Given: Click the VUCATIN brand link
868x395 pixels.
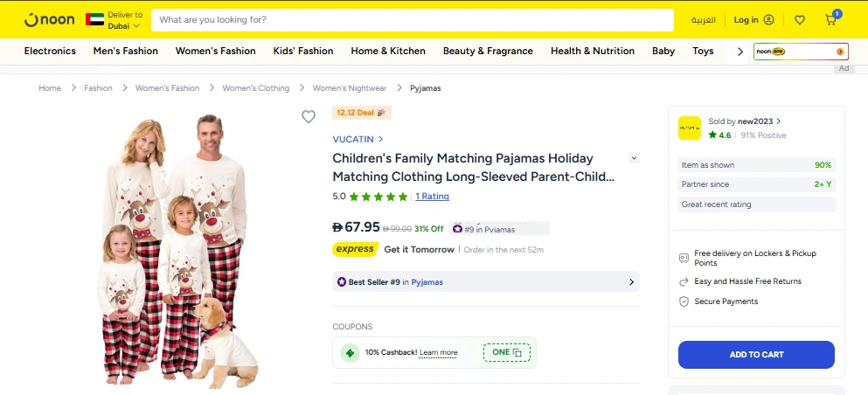Looking at the screenshot, I should 358,139.
